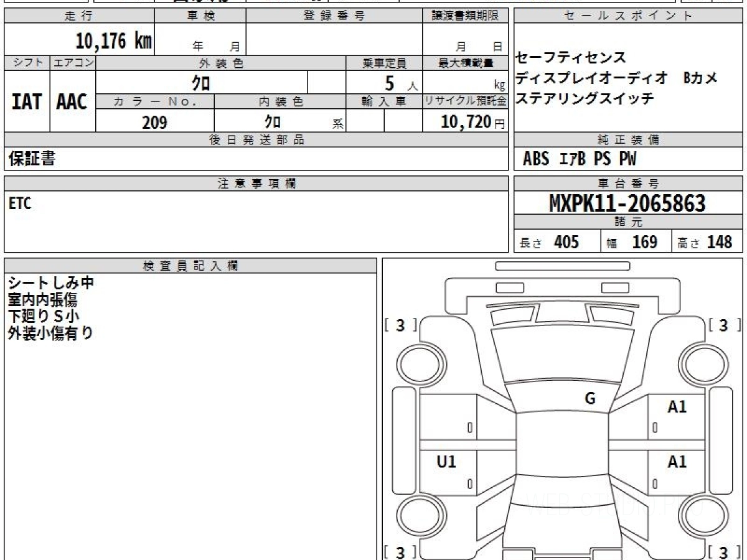Select the ETC note
The width and height of the screenshot is (747, 560).
[20, 203]
